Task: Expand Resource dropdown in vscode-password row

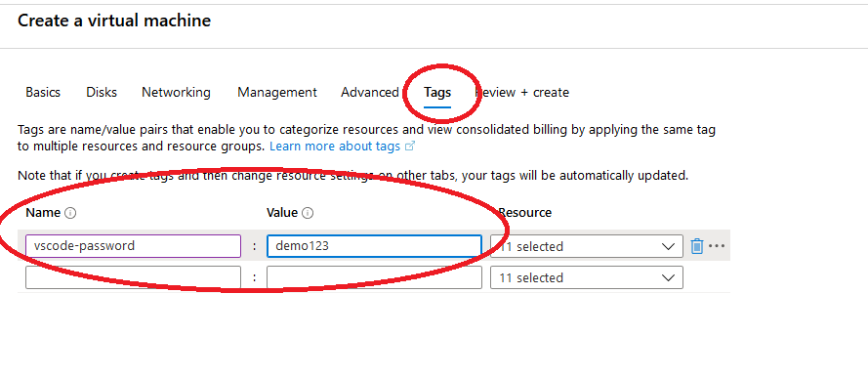Action: point(587,246)
